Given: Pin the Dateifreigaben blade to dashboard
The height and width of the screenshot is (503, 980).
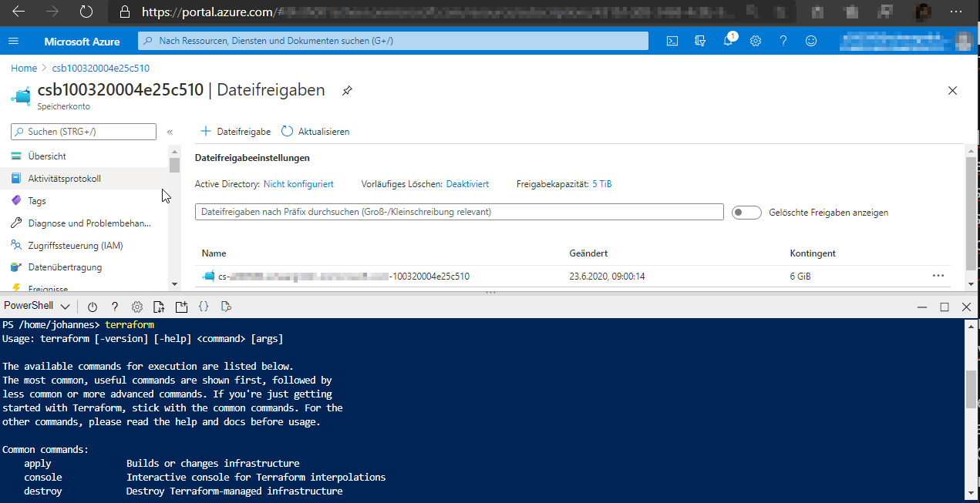Looking at the screenshot, I should click(347, 91).
